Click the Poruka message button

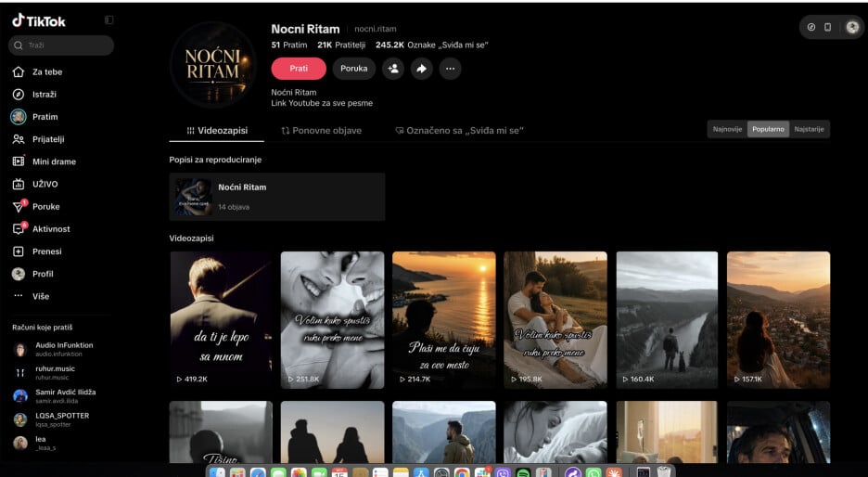[x=353, y=69]
